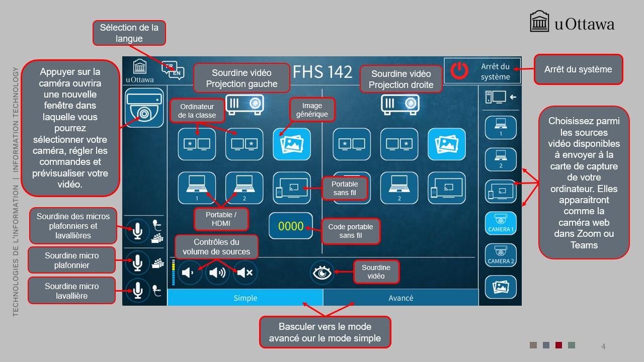Send laptop 1 to the capture card
The image size is (644, 362).
(x=501, y=128)
